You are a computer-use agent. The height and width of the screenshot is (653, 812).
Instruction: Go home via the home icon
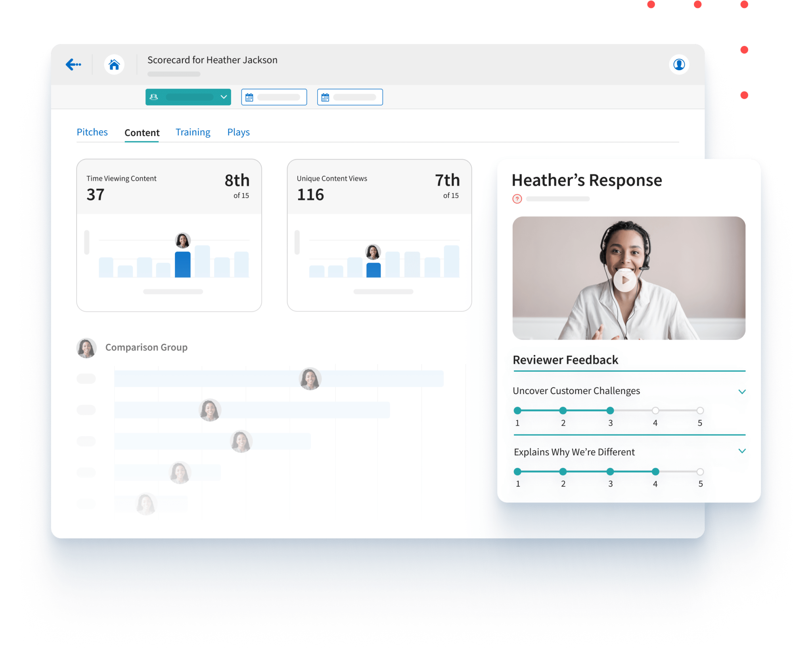tap(114, 64)
